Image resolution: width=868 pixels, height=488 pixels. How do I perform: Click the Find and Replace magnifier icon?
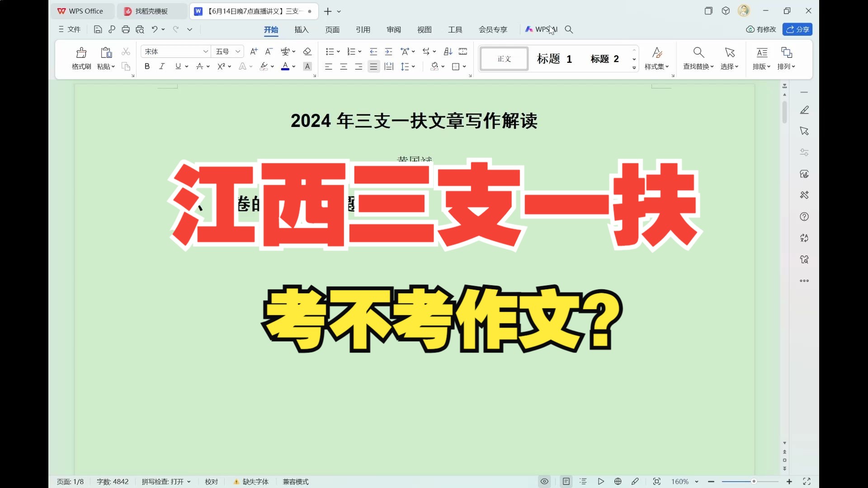click(x=698, y=52)
